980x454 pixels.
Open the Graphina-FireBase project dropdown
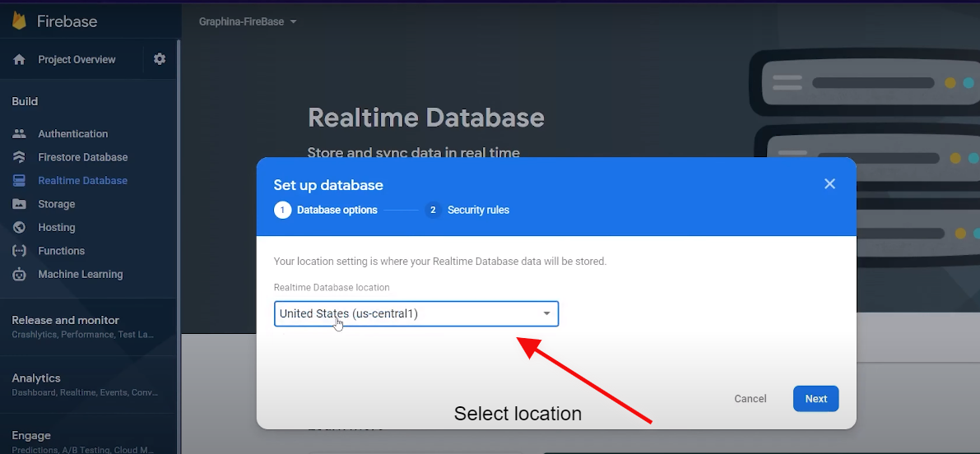tap(248, 22)
